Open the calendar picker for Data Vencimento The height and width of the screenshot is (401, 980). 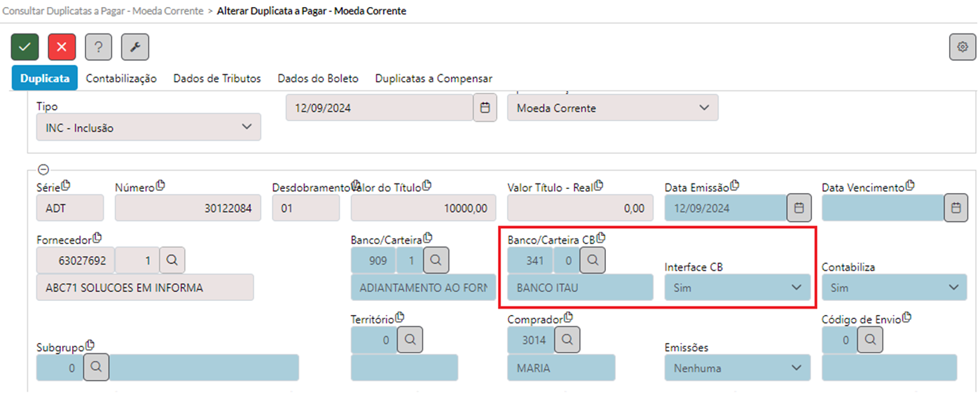pyautogui.click(x=956, y=208)
